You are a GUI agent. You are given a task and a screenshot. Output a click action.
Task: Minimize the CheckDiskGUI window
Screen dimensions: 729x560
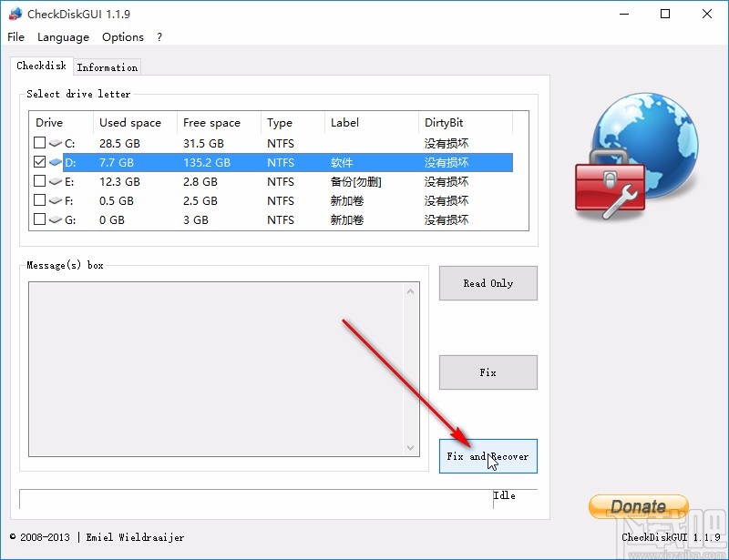(x=624, y=14)
